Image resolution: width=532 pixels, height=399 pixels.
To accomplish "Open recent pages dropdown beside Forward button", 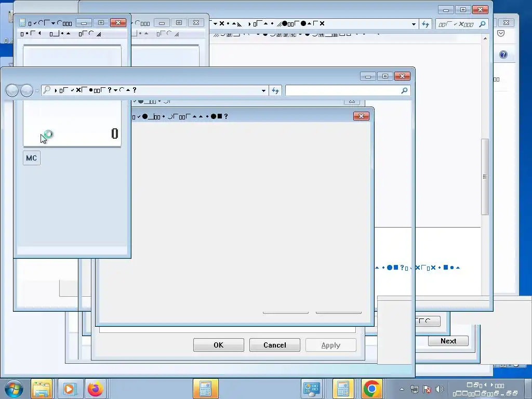I will (x=37, y=90).
